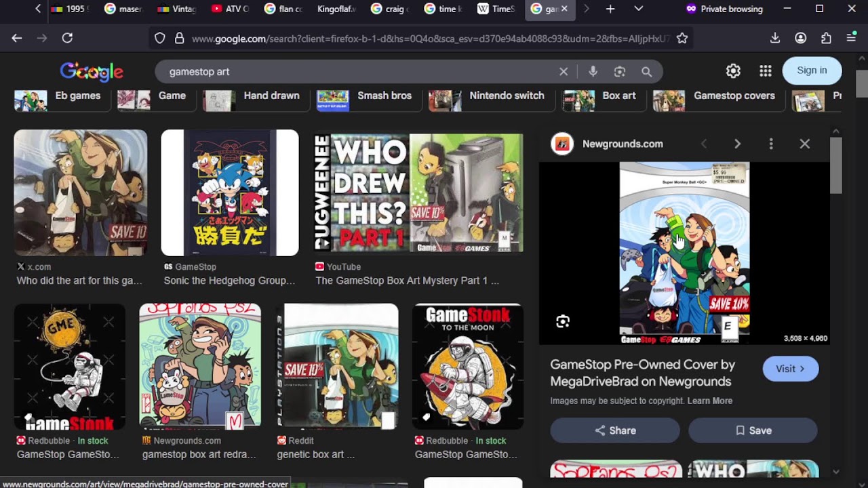Image resolution: width=868 pixels, height=488 pixels.
Task: Click the Sign in button
Action: [x=812, y=70]
